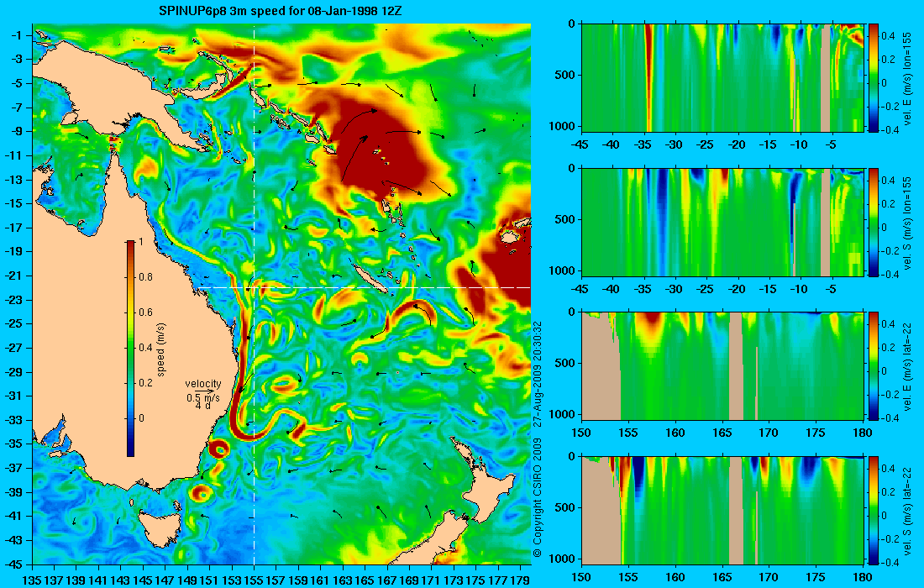Click the 'vel. S (m/s) lon=155' label
This screenshot has height=588, width=924.
(x=908, y=222)
